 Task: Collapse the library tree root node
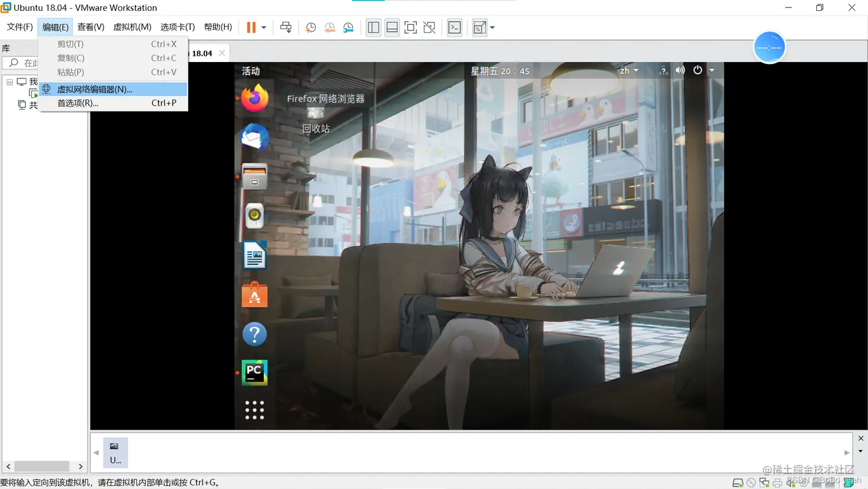[10, 82]
